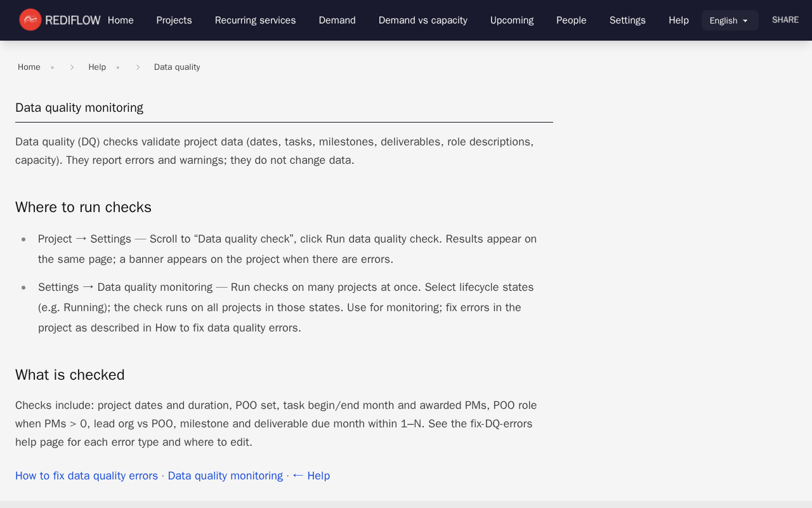Go to the Projects menu
This screenshot has height=508, width=812.
174,20
